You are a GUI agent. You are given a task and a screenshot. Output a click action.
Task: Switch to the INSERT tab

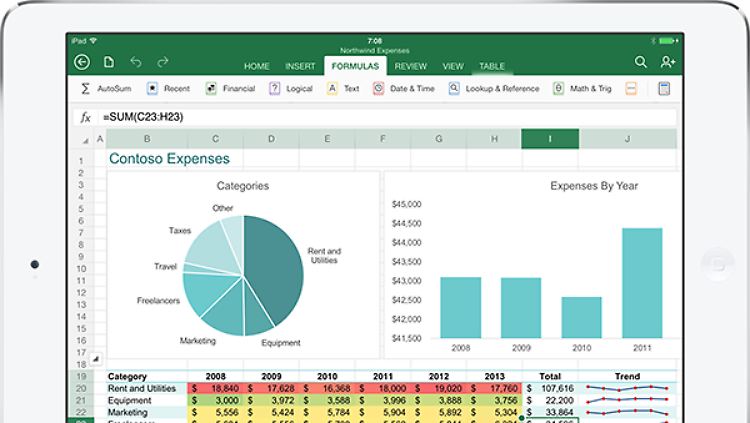pyautogui.click(x=300, y=67)
